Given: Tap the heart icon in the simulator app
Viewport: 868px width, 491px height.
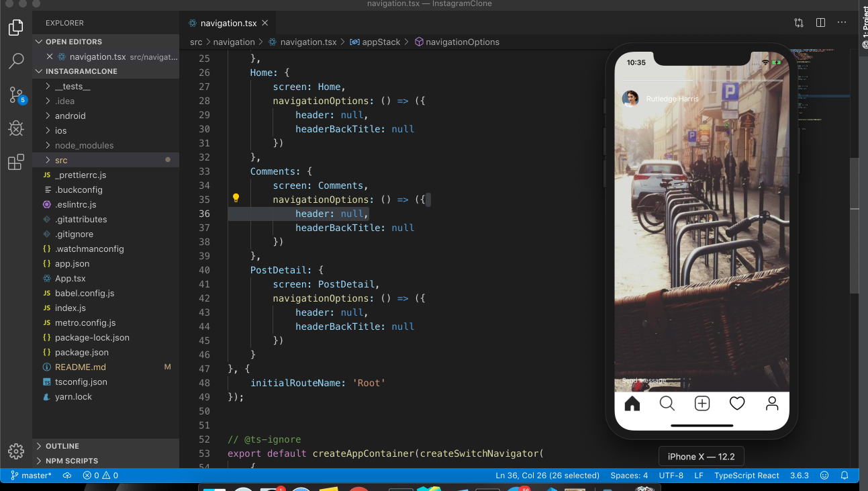Looking at the screenshot, I should pos(736,403).
